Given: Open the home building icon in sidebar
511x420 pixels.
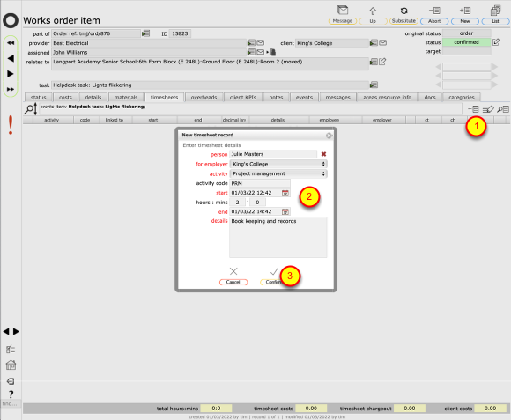Looking at the screenshot, I should (x=11, y=365).
